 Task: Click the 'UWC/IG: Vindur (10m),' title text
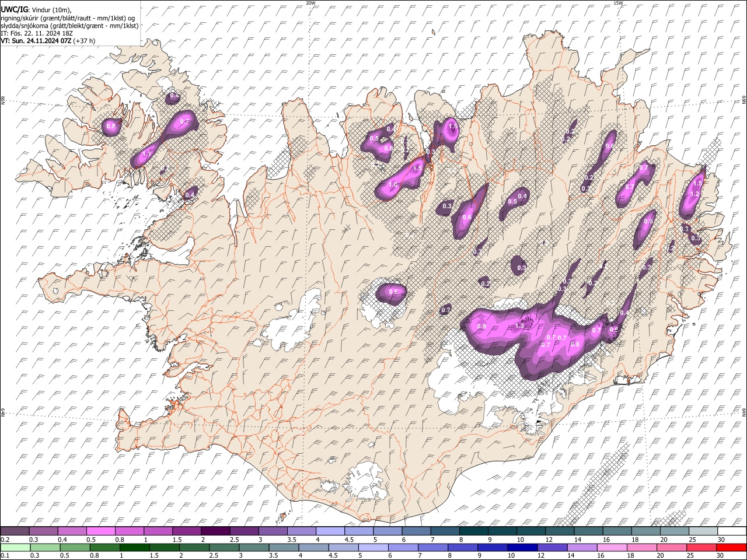[x=35, y=9]
